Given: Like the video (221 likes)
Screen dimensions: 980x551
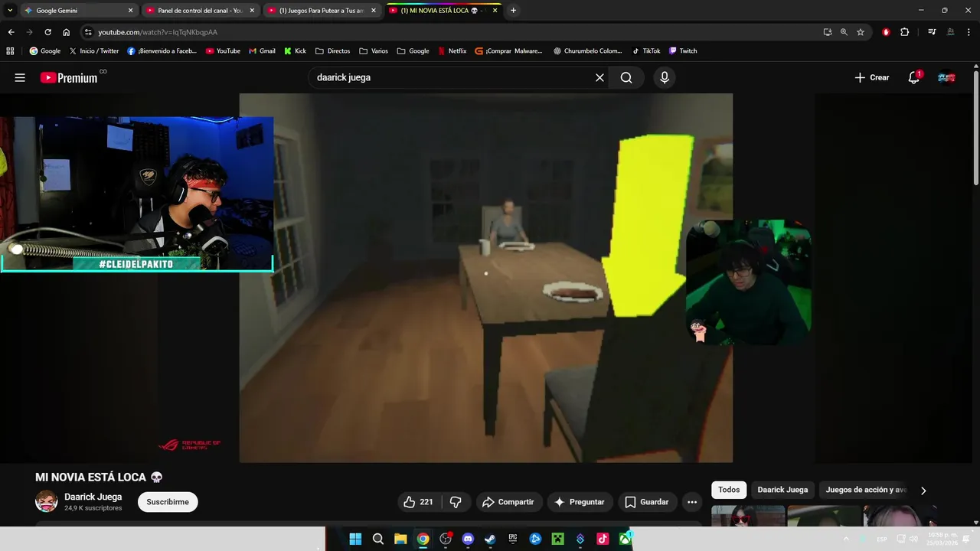Looking at the screenshot, I should click(x=418, y=502).
